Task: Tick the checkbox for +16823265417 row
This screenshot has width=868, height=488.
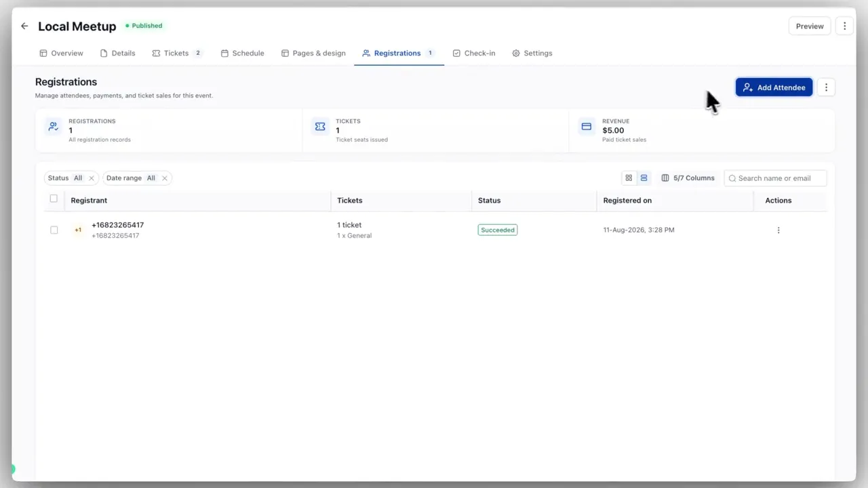Action: (54, 230)
